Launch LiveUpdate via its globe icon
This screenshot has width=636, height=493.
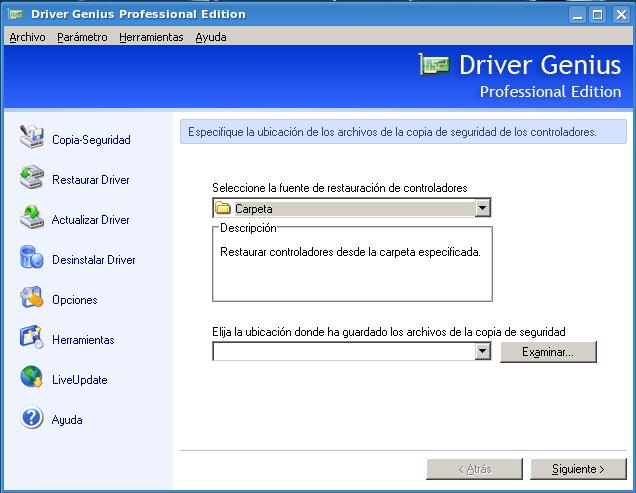[x=32, y=377]
